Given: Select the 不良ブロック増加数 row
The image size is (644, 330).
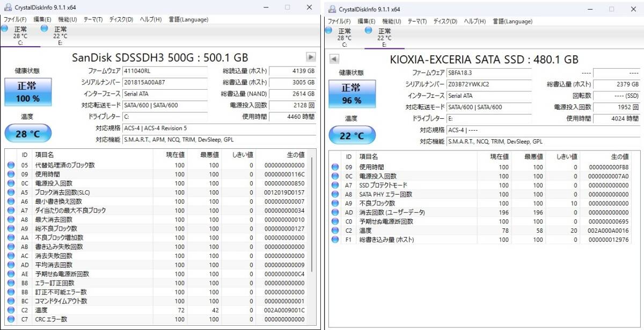Looking at the screenshot, I should [157, 238].
